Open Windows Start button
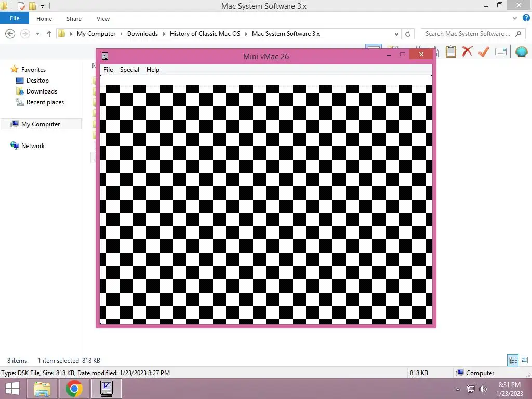The image size is (532, 399). [12, 389]
